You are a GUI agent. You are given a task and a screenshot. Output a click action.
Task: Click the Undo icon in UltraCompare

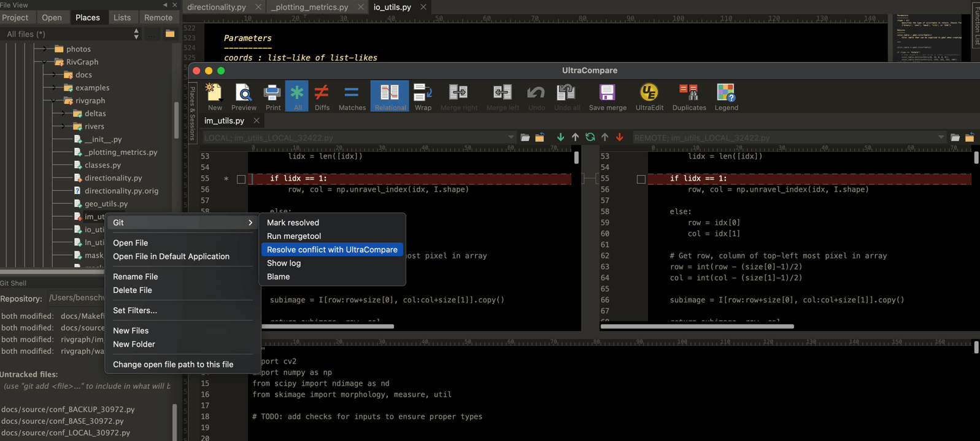point(536,96)
